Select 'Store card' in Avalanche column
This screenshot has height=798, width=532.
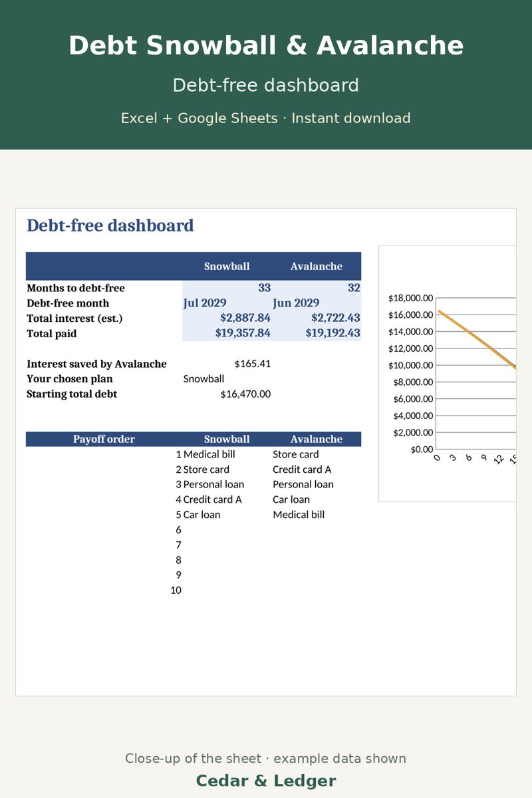coord(296,454)
